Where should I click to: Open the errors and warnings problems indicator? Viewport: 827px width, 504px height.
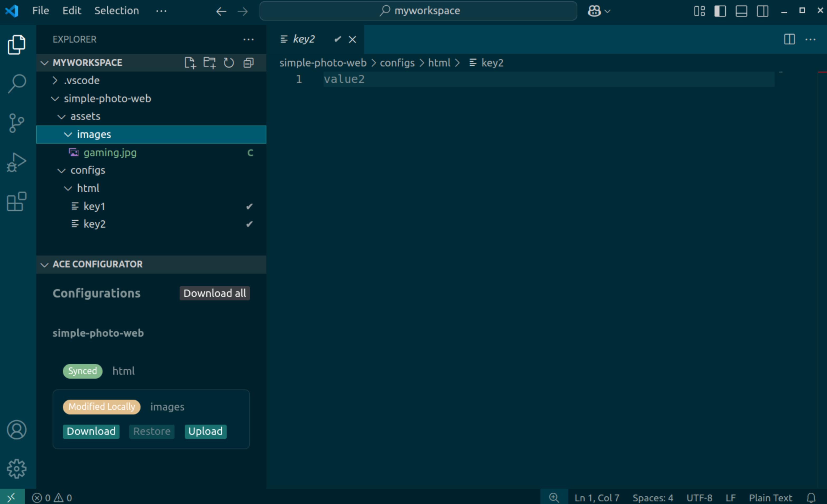pyautogui.click(x=52, y=498)
